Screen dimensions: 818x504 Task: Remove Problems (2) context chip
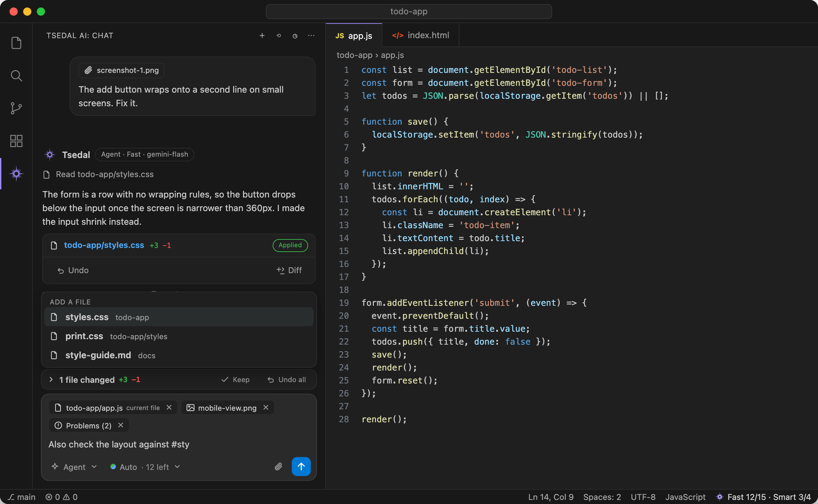point(120,425)
